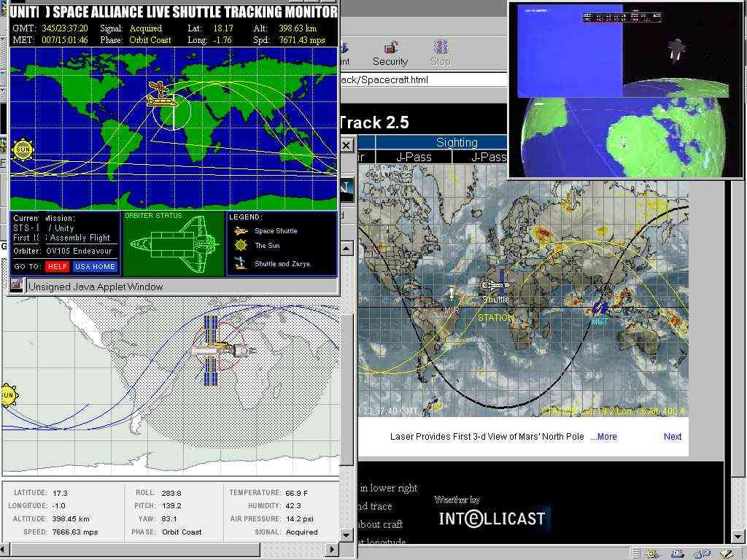This screenshot has width=747, height=560.
Task: Click the Java applet icon beside Unsigned Java Applet Window
Action: pos(17,285)
